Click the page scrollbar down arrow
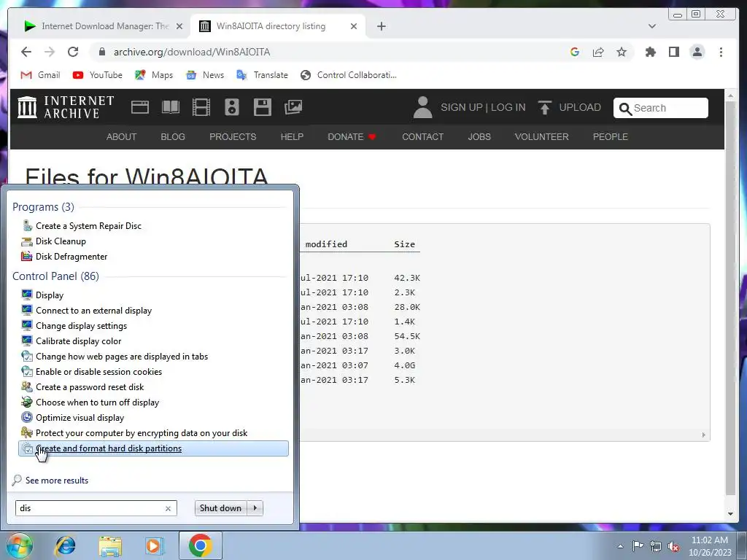 tap(730, 514)
